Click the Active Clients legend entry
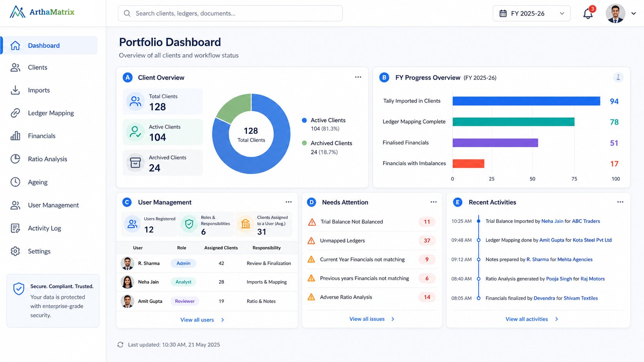This screenshot has width=644, height=362. [324, 124]
